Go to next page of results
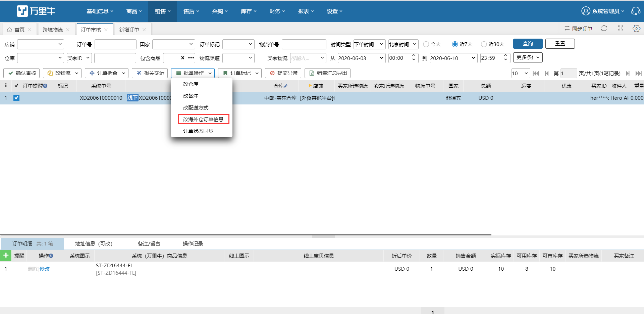Viewport: 644px width, 314px height. point(628,73)
